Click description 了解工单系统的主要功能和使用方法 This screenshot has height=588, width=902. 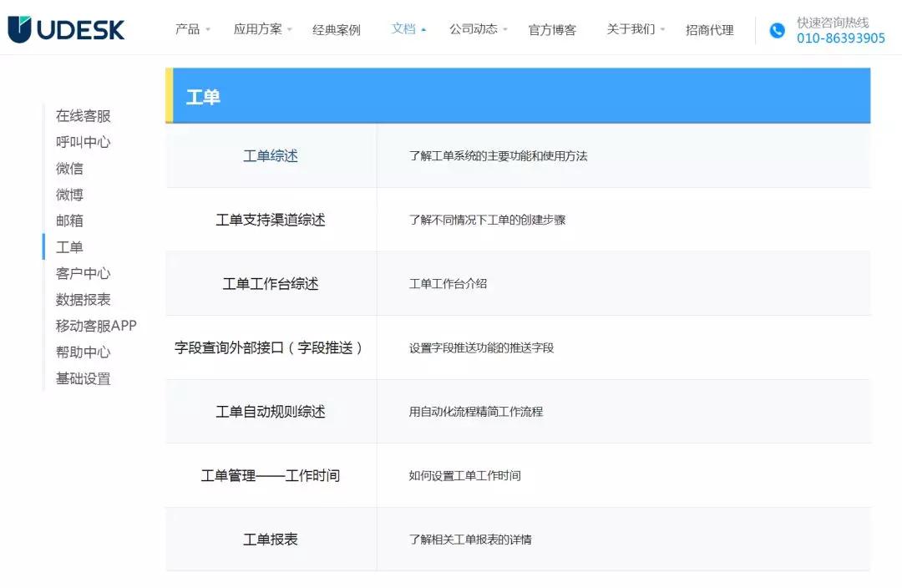point(498,156)
